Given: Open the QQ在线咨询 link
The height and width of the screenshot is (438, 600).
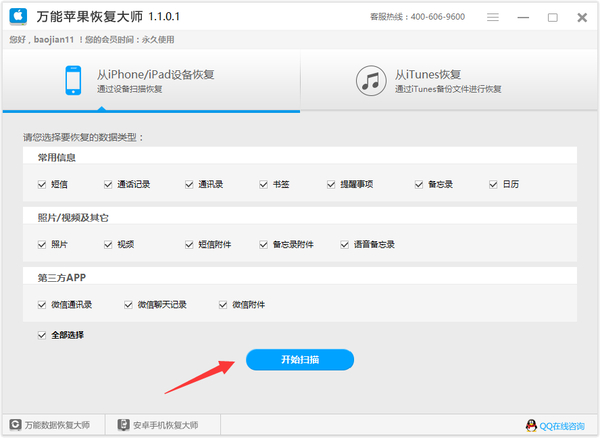Looking at the screenshot, I should (x=562, y=426).
